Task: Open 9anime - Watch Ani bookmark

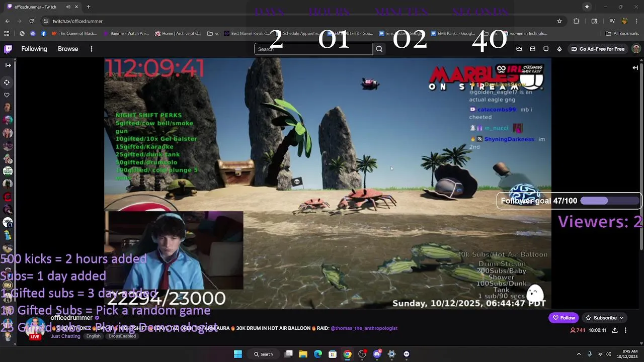Action: [x=126, y=34]
